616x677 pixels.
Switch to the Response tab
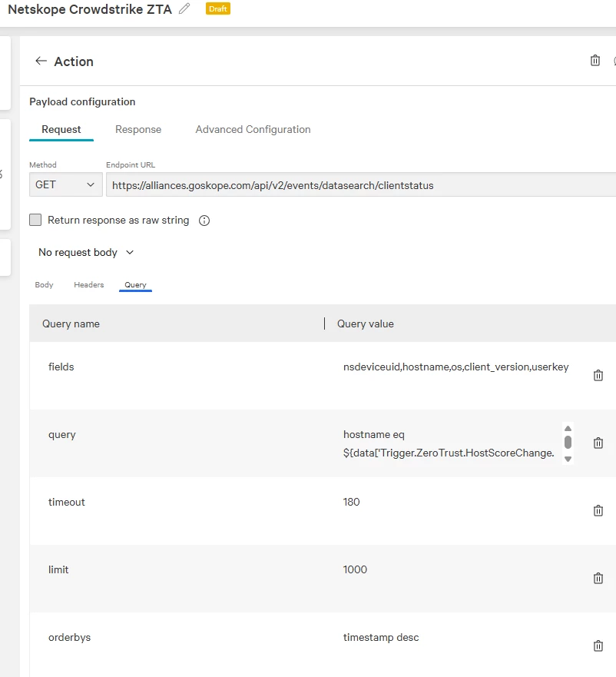[x=138, y=130]
